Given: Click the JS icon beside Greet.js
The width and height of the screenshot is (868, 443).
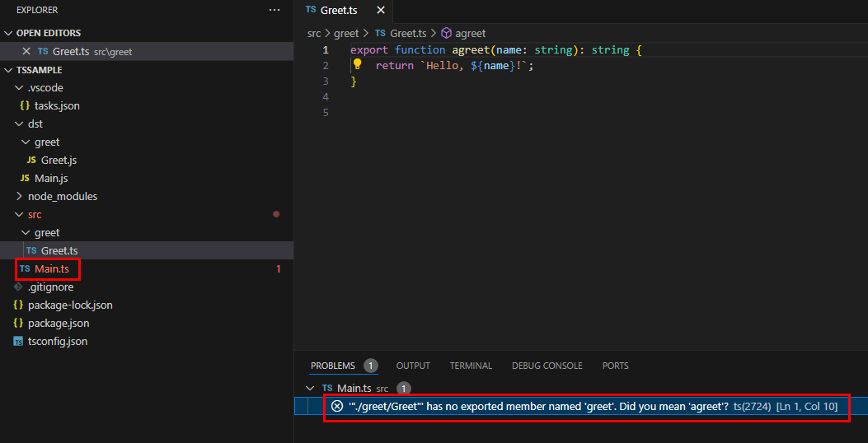Looking at the screenshot, I should click(x=31, y=161).
